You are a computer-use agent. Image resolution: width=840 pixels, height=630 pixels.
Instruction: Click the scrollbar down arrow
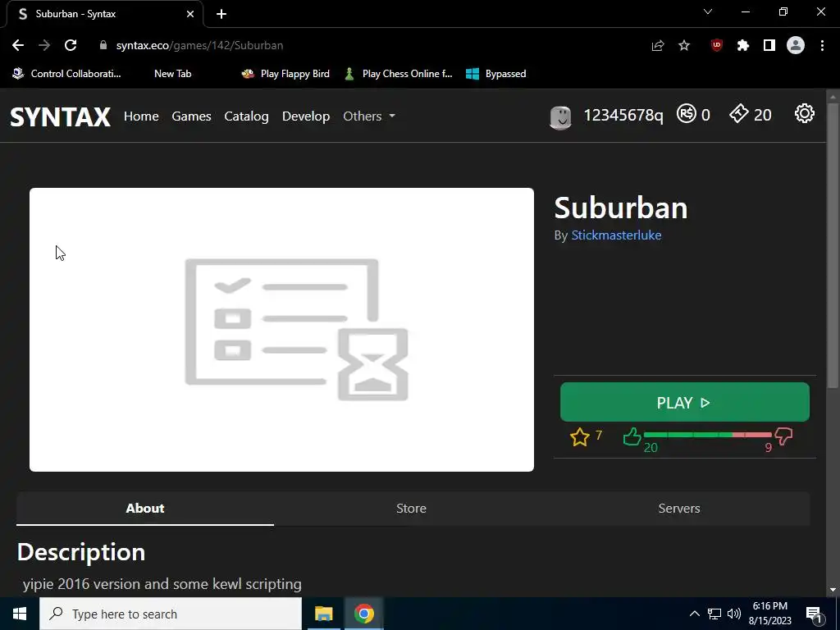[x=833, y=590]
